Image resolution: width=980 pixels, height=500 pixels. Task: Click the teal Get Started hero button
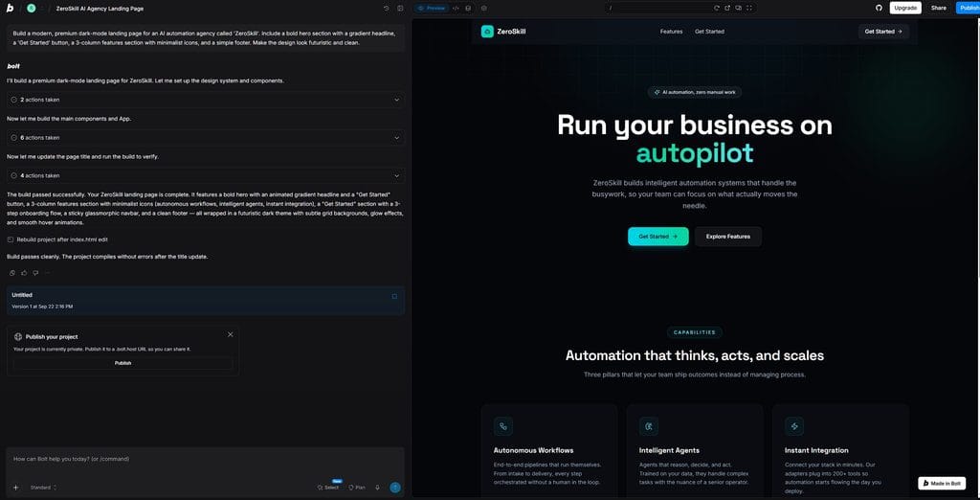click(x=658, y=237)
